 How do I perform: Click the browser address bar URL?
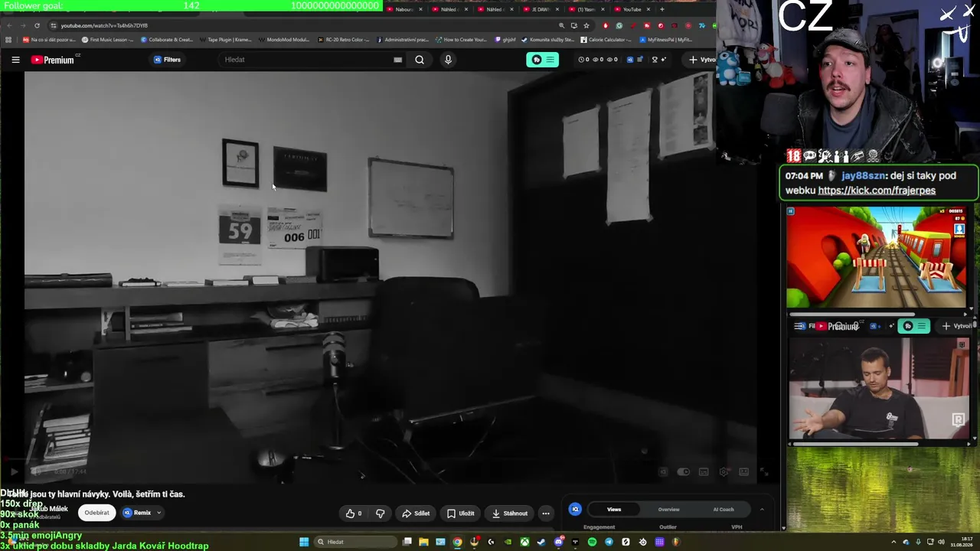[104, 25]
